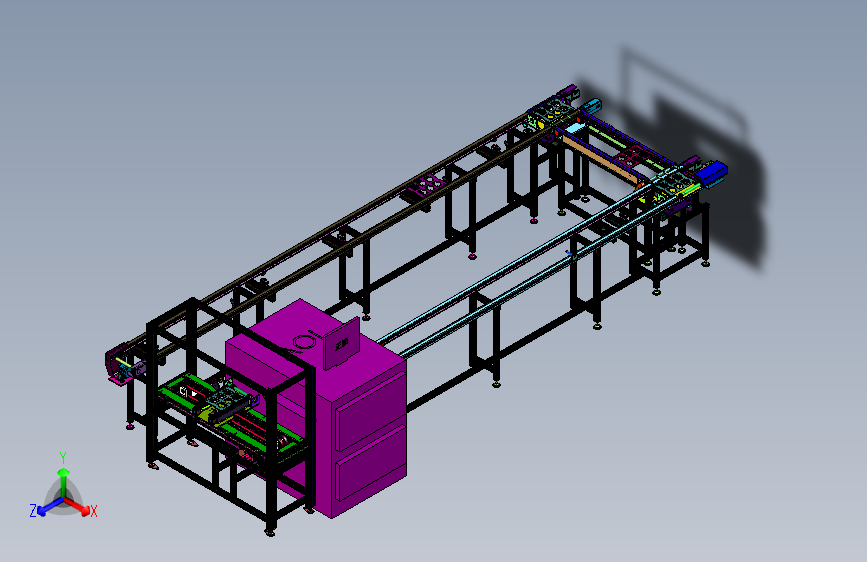
Task: Select the lower drawer panel on the cabinet front
Action: 370,465
